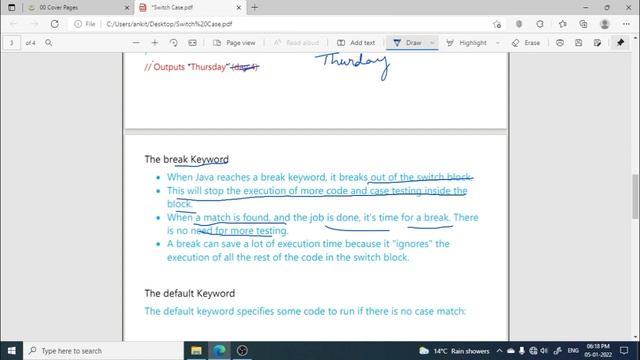640x360 pixels.
Task: Unpin the PDF toolbar
Action: tap(620, 43)
